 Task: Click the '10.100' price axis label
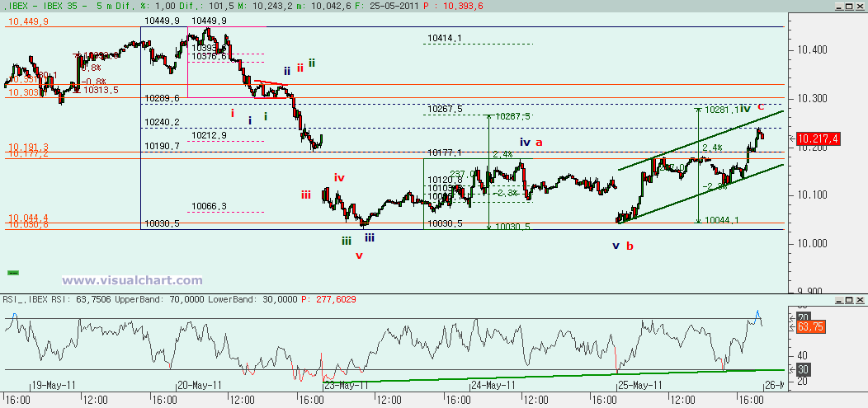coord(811,195)
